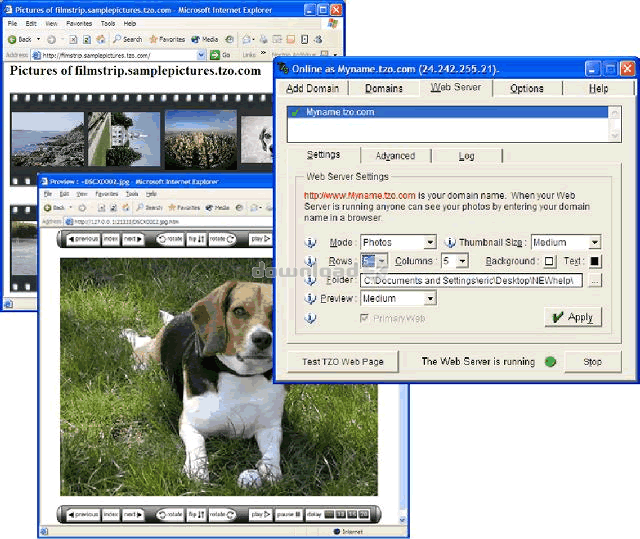Click Stop to halt the web server
640x539 pixels.
tap(593, 362)
